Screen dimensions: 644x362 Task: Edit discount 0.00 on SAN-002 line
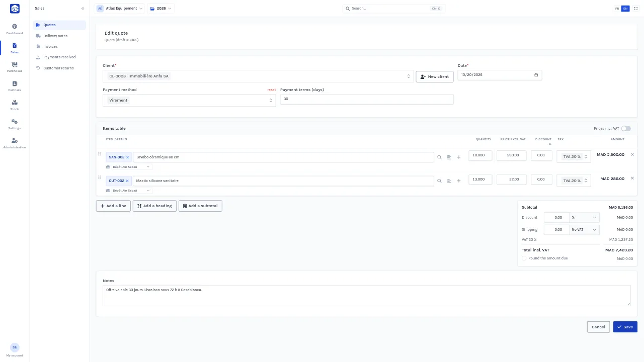542,155
